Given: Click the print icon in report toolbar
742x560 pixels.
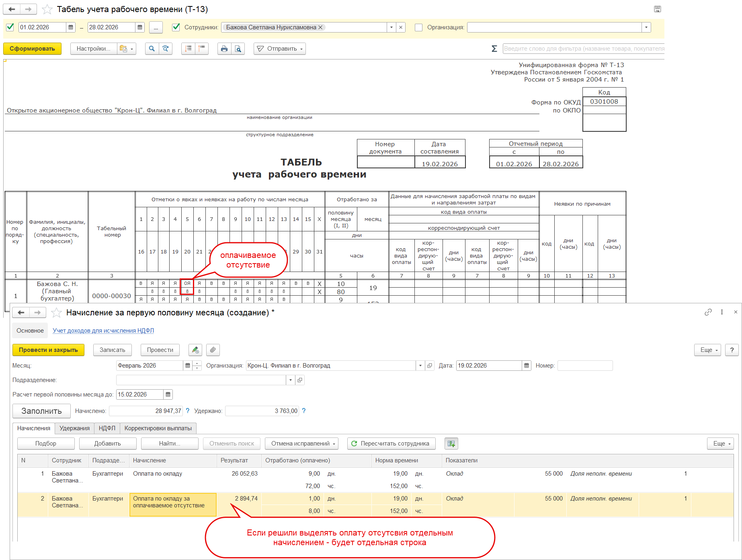Looking at the screenshot, I should pos(224,49).
